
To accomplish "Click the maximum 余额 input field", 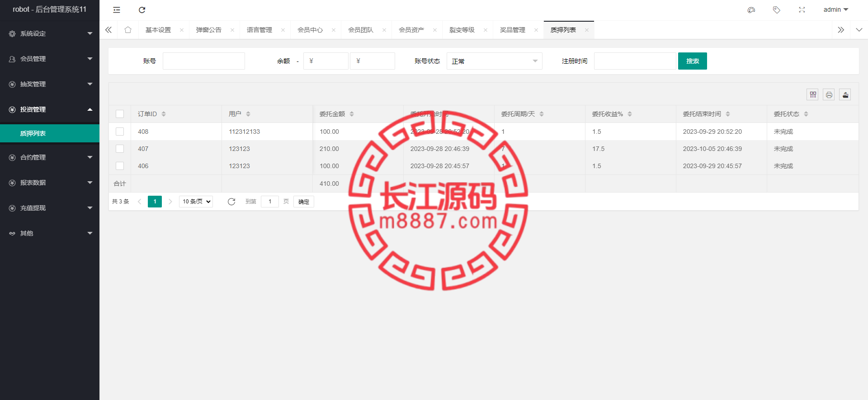I will tap(373, 61).
